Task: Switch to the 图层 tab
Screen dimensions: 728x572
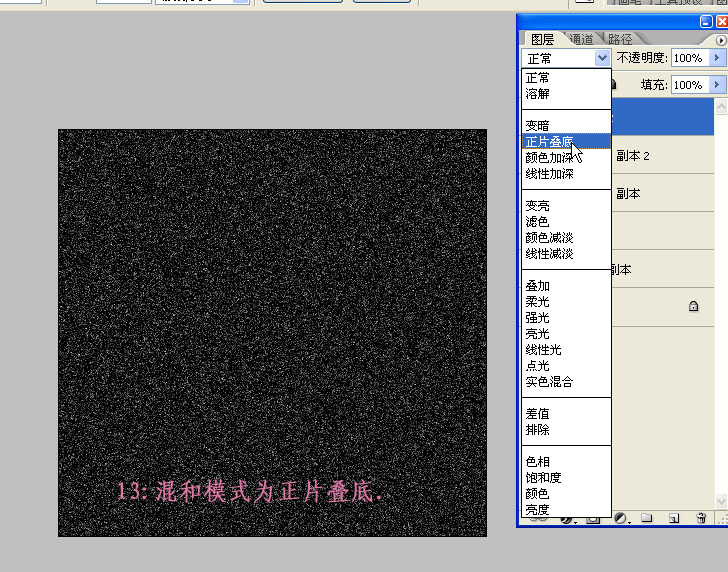Action: click(542, 39)
